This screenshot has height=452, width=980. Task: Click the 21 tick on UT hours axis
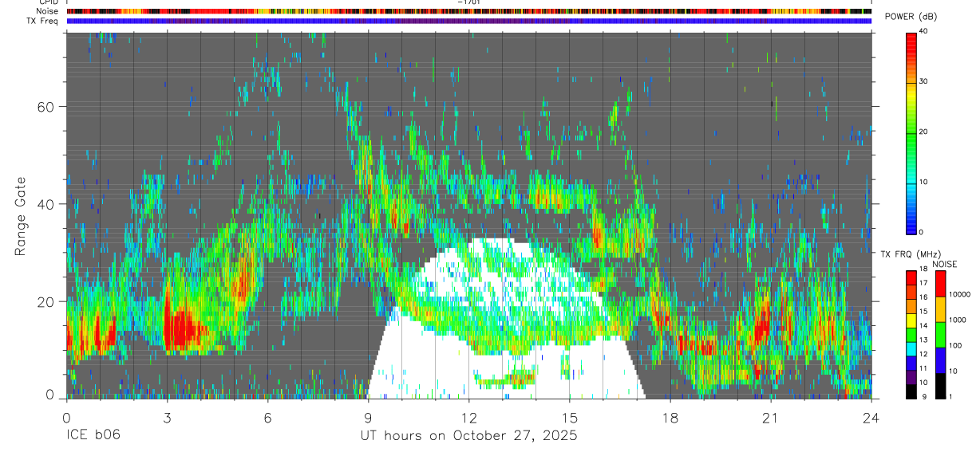click(x=771, y=417)
